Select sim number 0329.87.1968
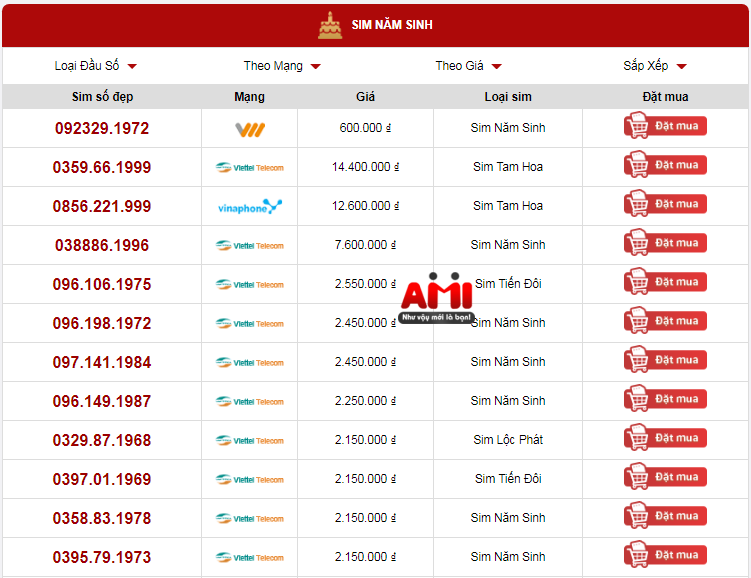The height and width of the screenshot is (578, 751). [x=102, y=441]
